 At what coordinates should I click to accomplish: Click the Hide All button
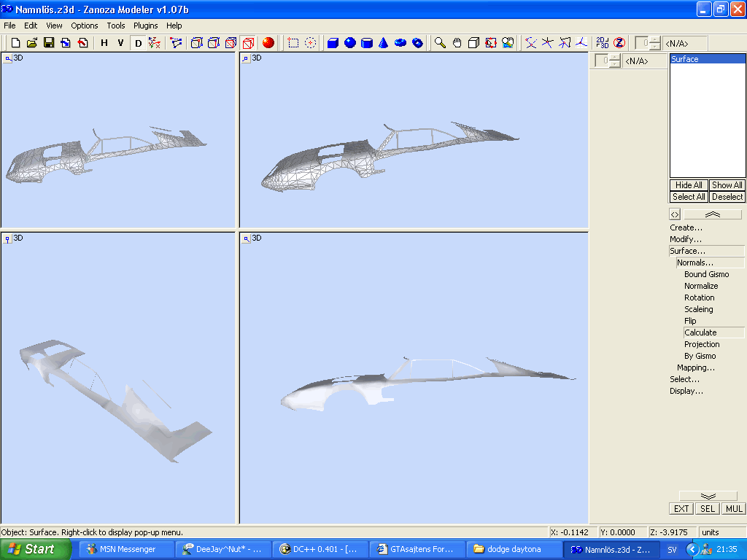(689, 185)
